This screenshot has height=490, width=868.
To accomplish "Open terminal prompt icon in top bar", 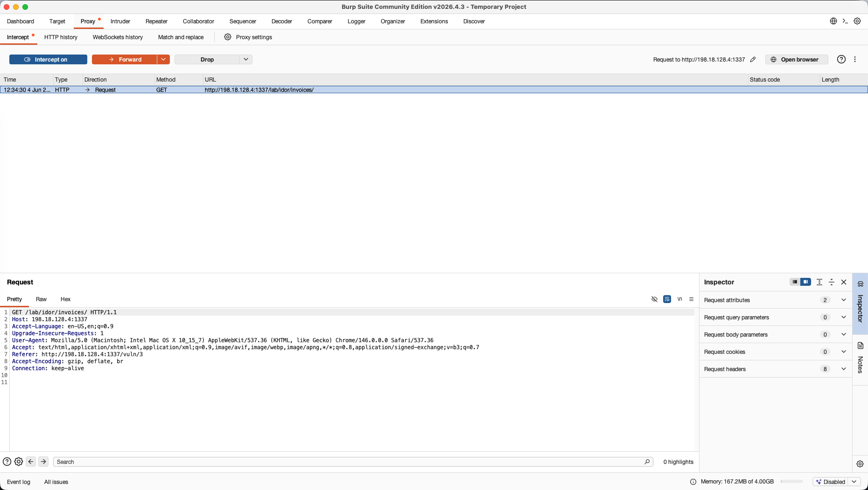I will (845, 21).
